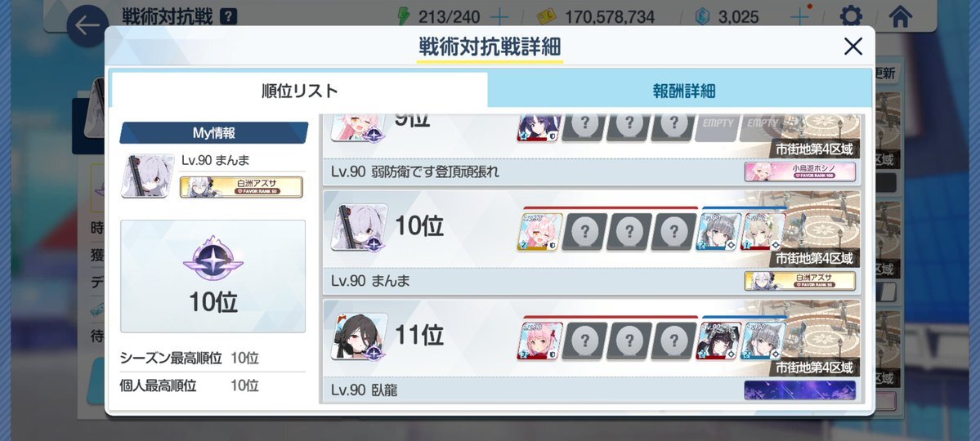Open the settings gear icon

(x=851, y=16)
